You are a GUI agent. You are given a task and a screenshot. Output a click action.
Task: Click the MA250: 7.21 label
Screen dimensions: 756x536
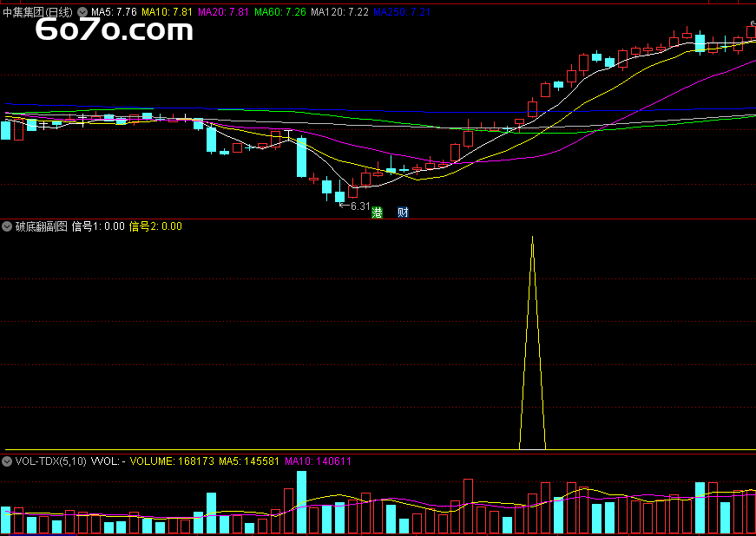pos(402,12)
